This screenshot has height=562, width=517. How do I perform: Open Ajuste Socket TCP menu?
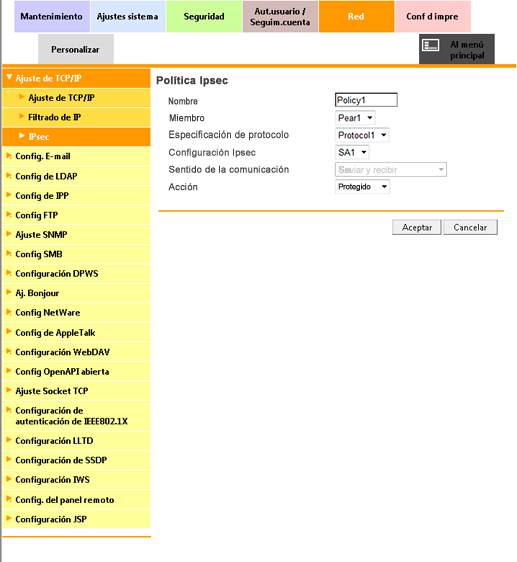pos(76,391)
